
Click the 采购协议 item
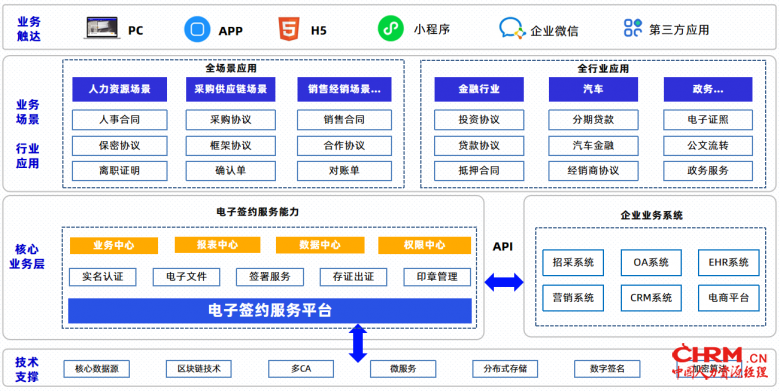click(231, 120)
